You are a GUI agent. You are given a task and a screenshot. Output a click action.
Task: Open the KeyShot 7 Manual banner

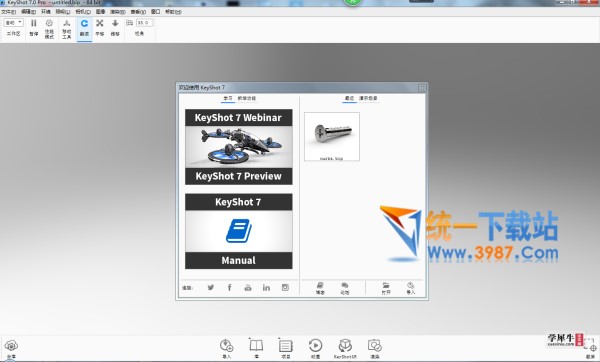point(239,231)
